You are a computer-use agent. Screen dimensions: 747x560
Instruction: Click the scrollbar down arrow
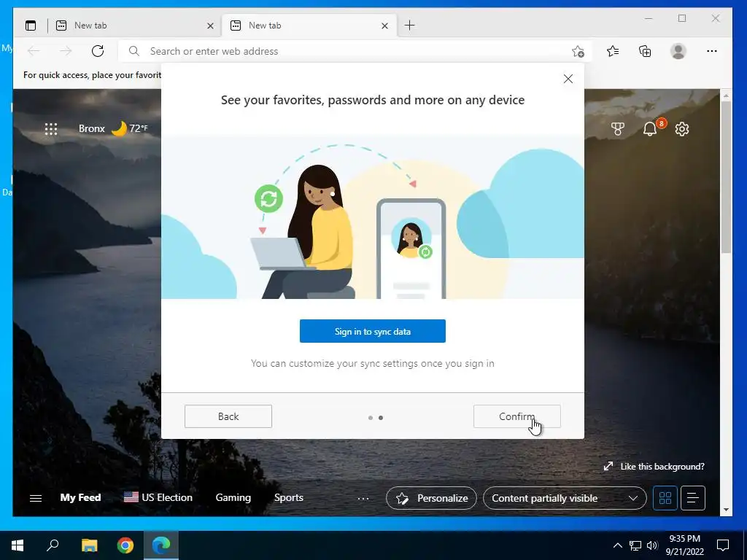[726, 510]
